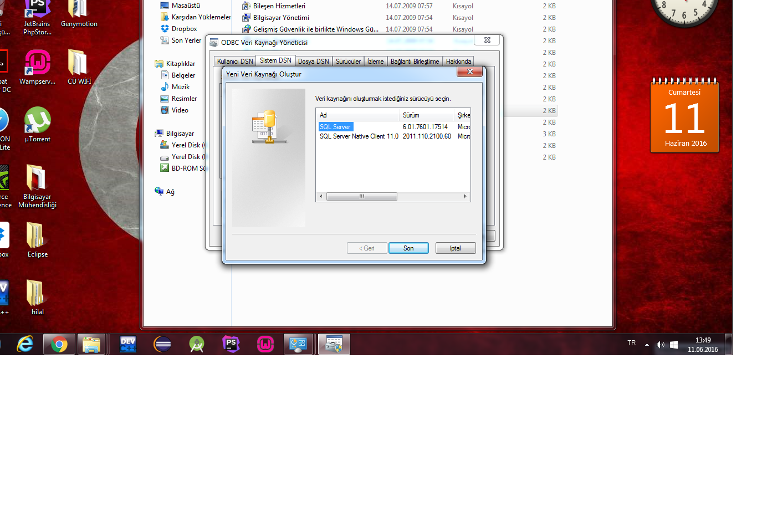Viewport: 757px width, 532px height.
Task: Open Bilgisayar Mühendisliği desktop folder
Action: click(37, 187)
